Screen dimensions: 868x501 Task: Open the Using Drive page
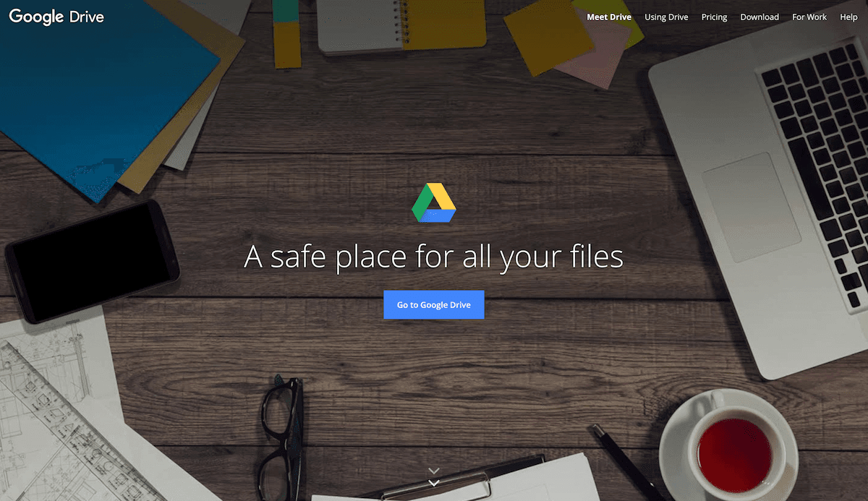(666, 17)
